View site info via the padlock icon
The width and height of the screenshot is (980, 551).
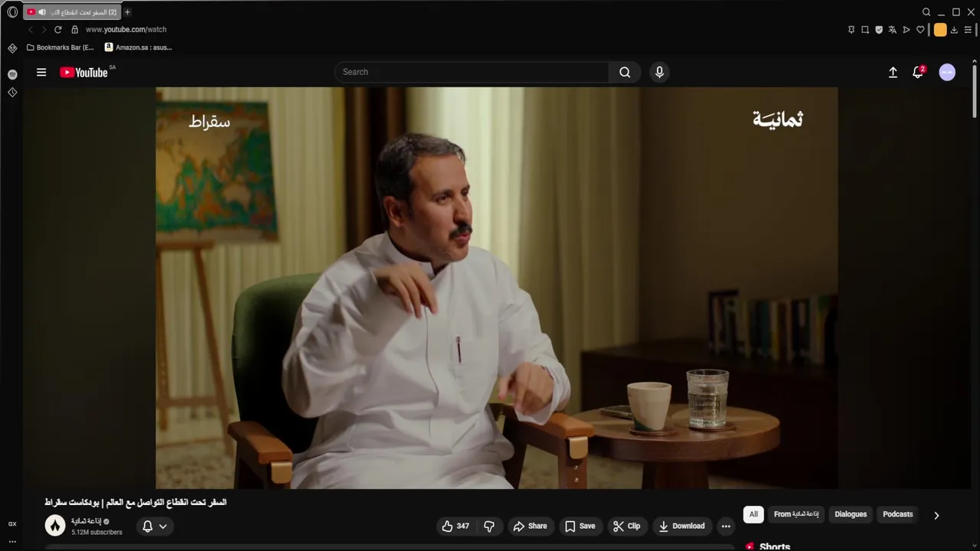click(x=74, y=29)
